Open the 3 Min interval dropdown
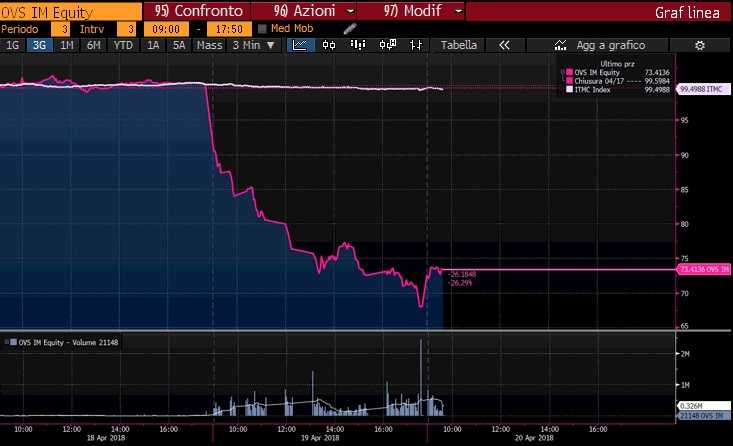This screenshot has height=446, width=733. [x=254, y=45]
